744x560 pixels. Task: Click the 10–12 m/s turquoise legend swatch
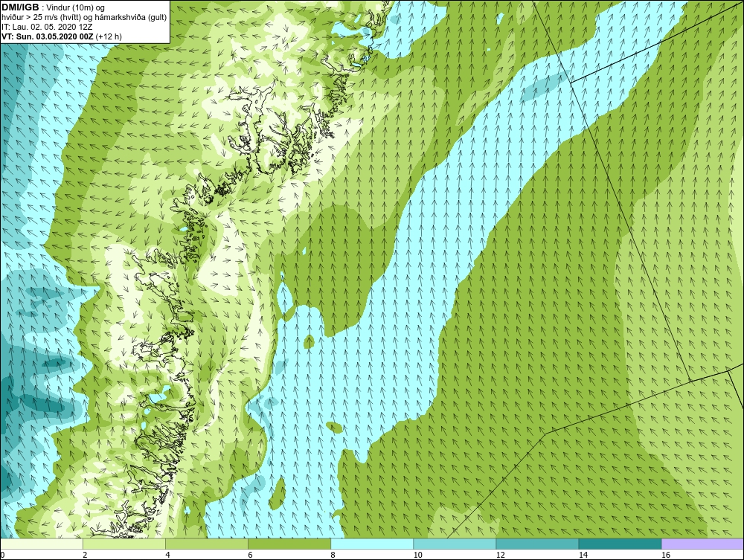(x=455, y=544)
